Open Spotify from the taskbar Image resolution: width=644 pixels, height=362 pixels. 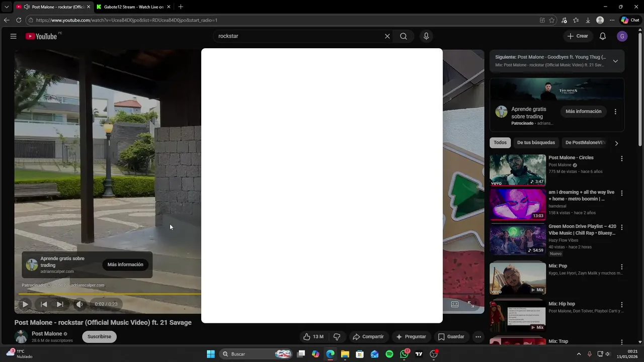click(389, 354)
